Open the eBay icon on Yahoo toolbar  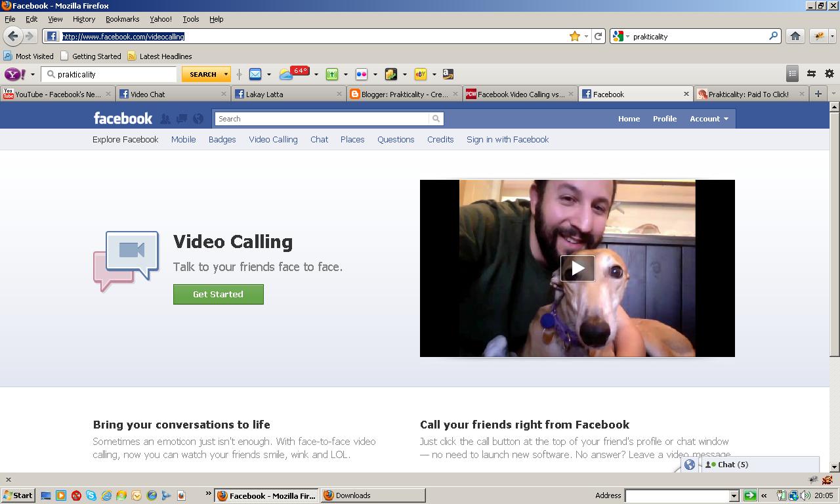pyautogui.click(x=421, y=74)
